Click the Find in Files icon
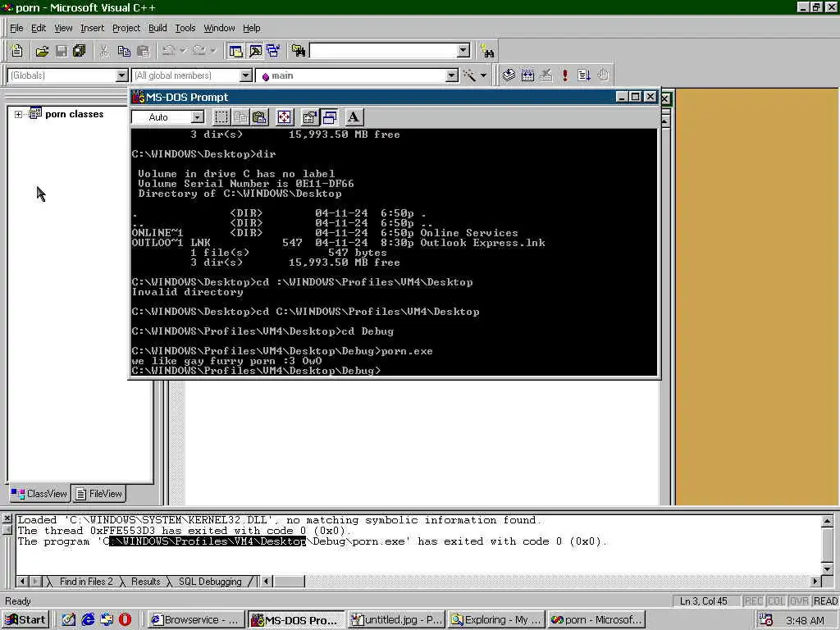This screenshot has width=840, height=630. tap(299, 51)
